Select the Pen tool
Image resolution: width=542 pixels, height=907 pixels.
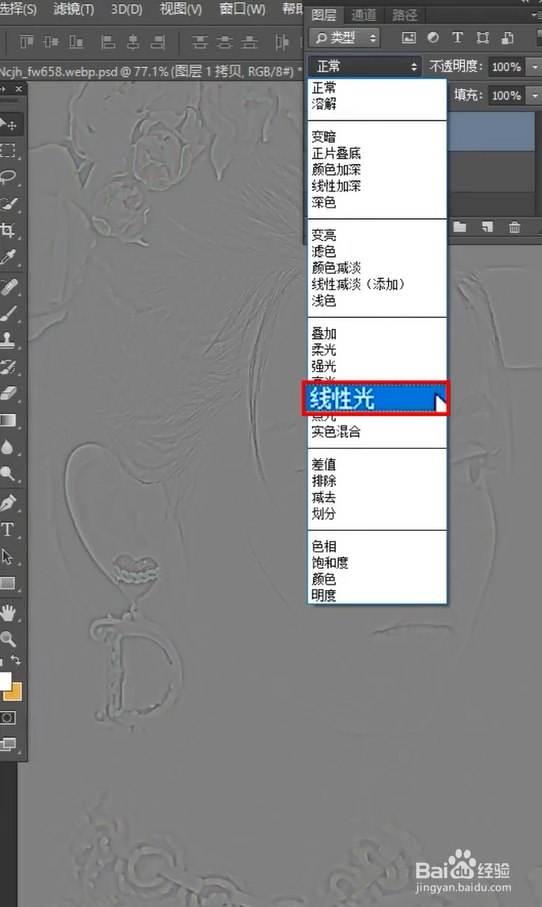8,503
